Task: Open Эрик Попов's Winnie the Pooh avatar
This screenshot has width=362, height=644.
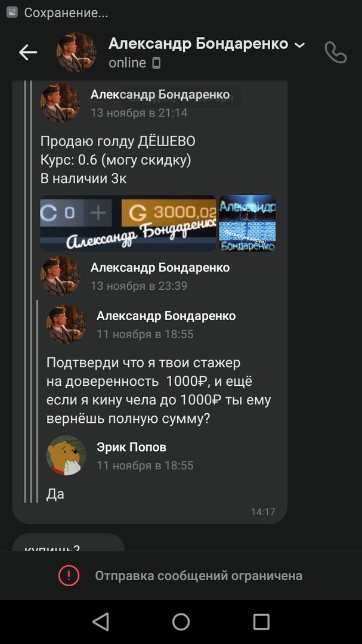Action: 66,456
